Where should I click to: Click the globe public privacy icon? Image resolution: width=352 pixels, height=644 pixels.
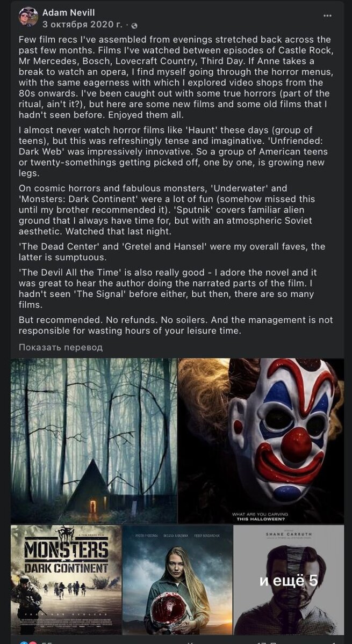tap(134, 25)
